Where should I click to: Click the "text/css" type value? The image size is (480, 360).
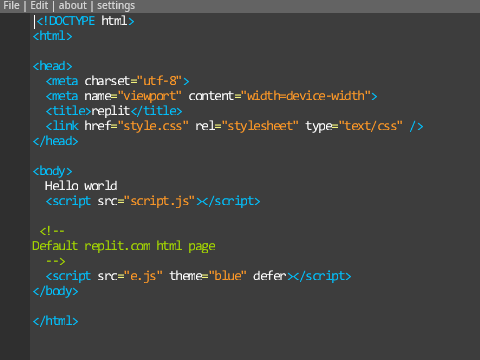[x=371, y=126]
